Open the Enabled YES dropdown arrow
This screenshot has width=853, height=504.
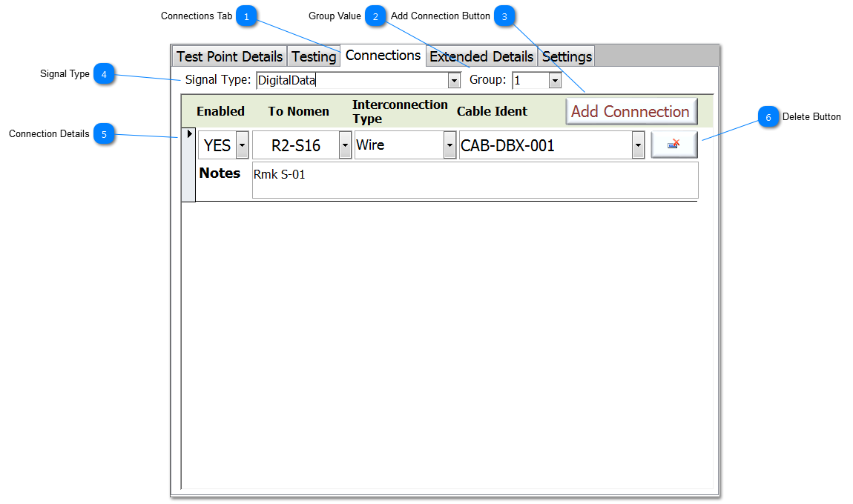point(242,145)
